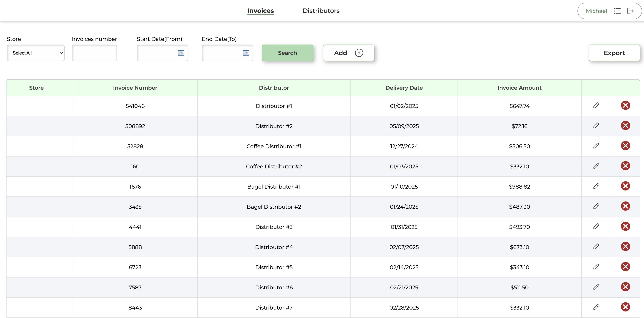Edit invoice 5888 from Distributor #4
The width and height of the screenshot is (644, 318).
tap(596, 247)
